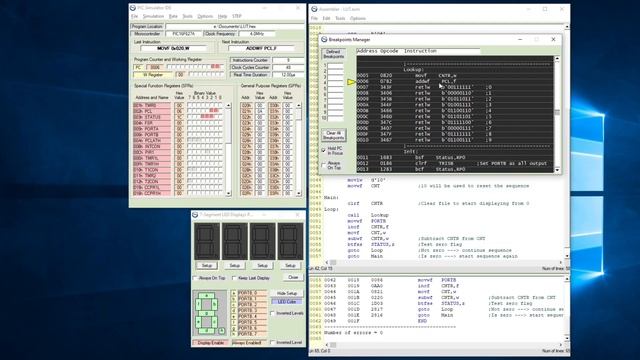The width and height of the screenshot is (640, 360).
Task: Open Rate menu in PIC Simulator IDE
Action: [173, 16]
